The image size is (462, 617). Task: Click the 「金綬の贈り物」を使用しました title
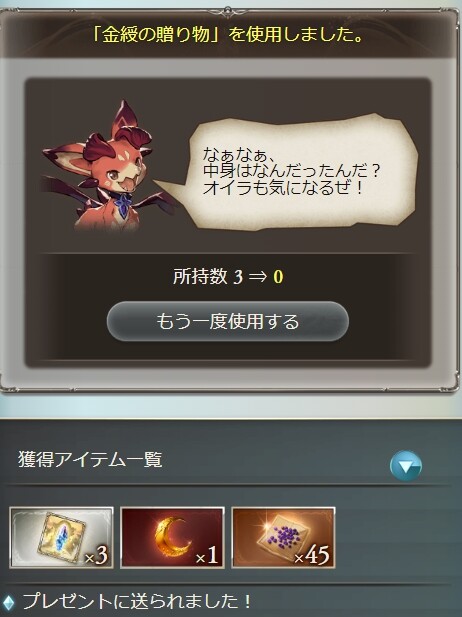tap(228, 35)
